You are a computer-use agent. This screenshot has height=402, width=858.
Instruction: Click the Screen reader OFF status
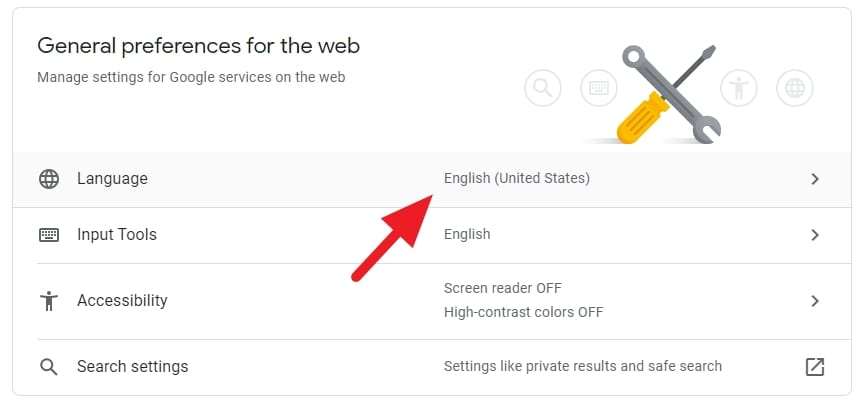click(502, 288)
